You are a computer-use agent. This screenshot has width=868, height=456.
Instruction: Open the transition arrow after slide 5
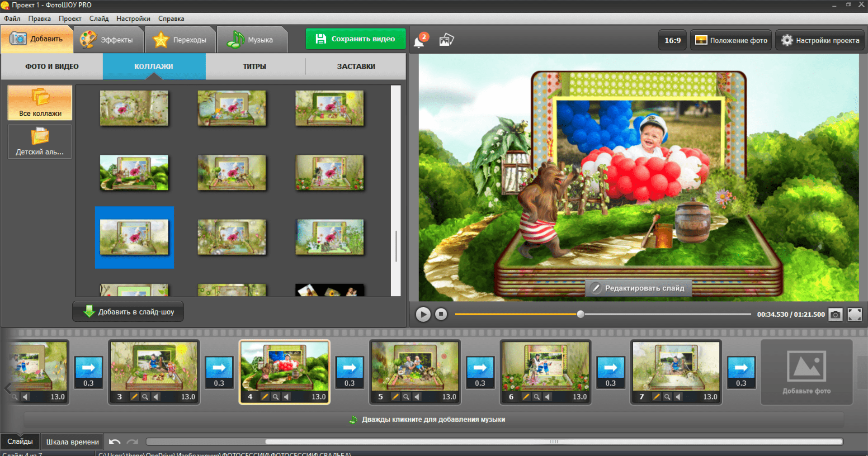pyautogui.click(x=480, y=367)
